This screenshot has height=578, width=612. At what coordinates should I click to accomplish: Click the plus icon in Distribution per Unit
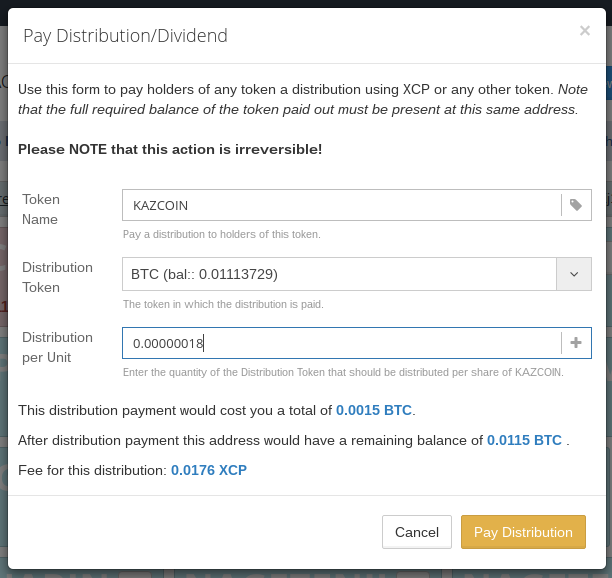pyautogui.click(x=576, y=343)
